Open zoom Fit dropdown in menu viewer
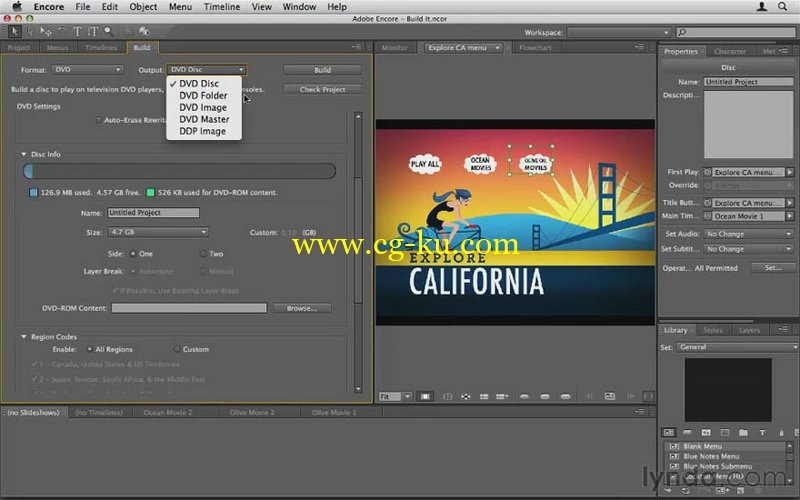Image resolution: width=800 pixels, height=500 pixels. [395, 396]
